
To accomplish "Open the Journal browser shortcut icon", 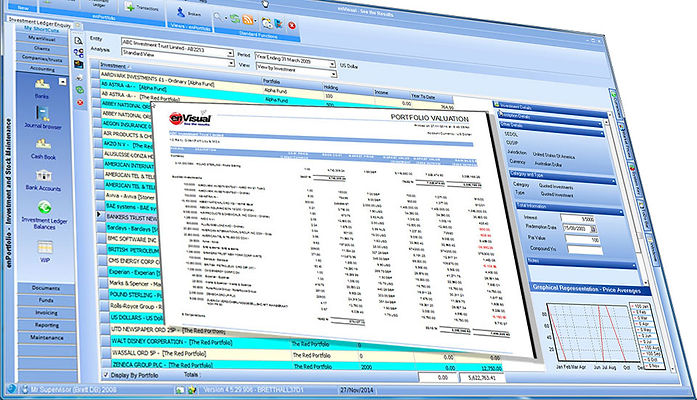I will point(43,114).
